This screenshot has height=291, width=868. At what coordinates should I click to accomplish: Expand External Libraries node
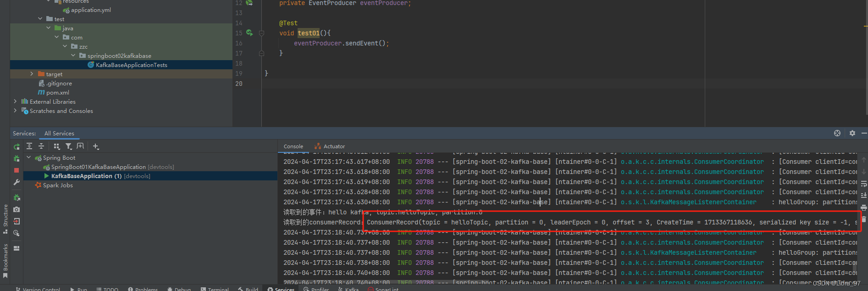[15, 101]
